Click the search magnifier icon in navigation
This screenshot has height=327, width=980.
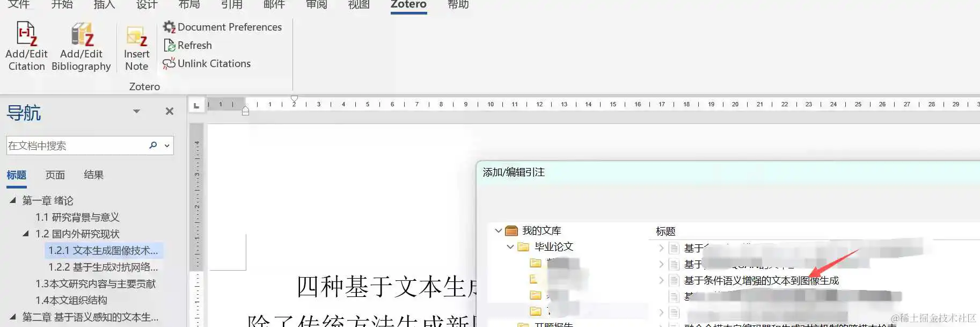[153, 145]
